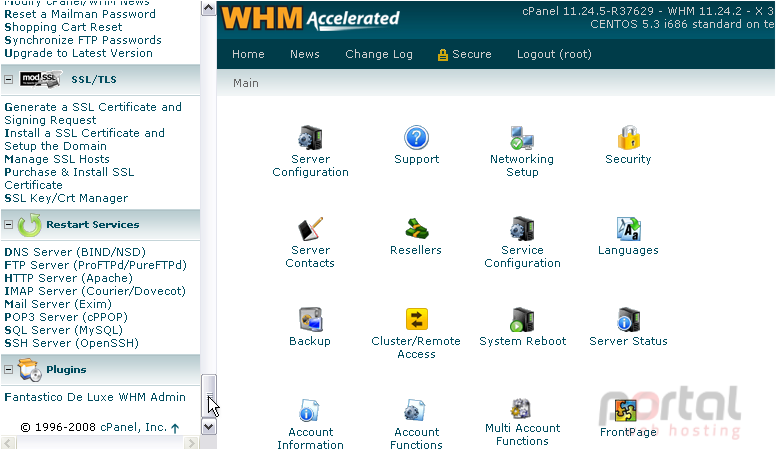776x450 pixels.
Task: Click the WHM Accelerated logo
Action: click(x=310, y=18)
